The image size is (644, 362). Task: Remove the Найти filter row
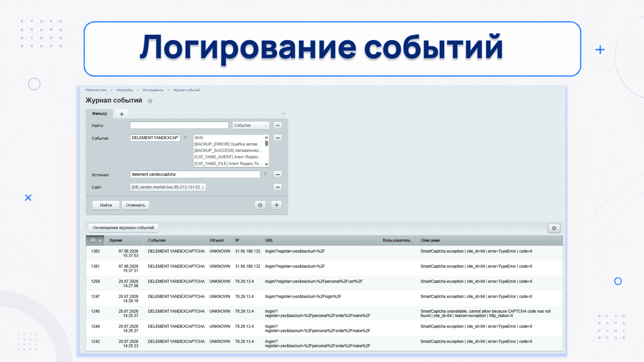tap(278, 125)
